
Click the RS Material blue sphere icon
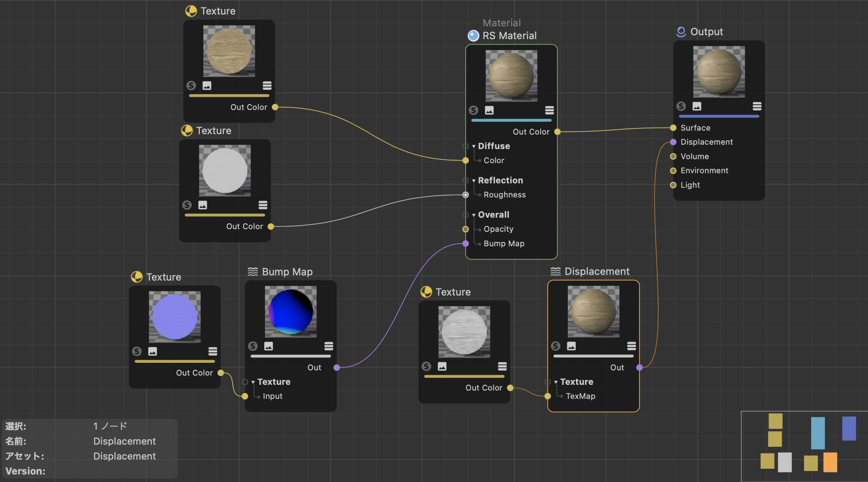click(x=473, y=36)
